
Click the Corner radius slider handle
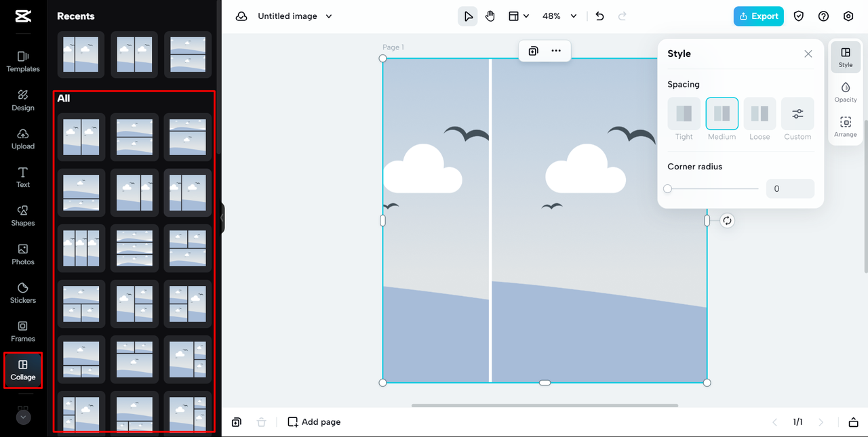pyautogui.click(x=668, y=189)
